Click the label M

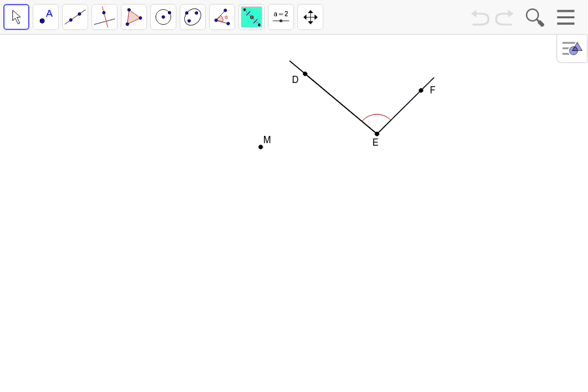[267, 140]
